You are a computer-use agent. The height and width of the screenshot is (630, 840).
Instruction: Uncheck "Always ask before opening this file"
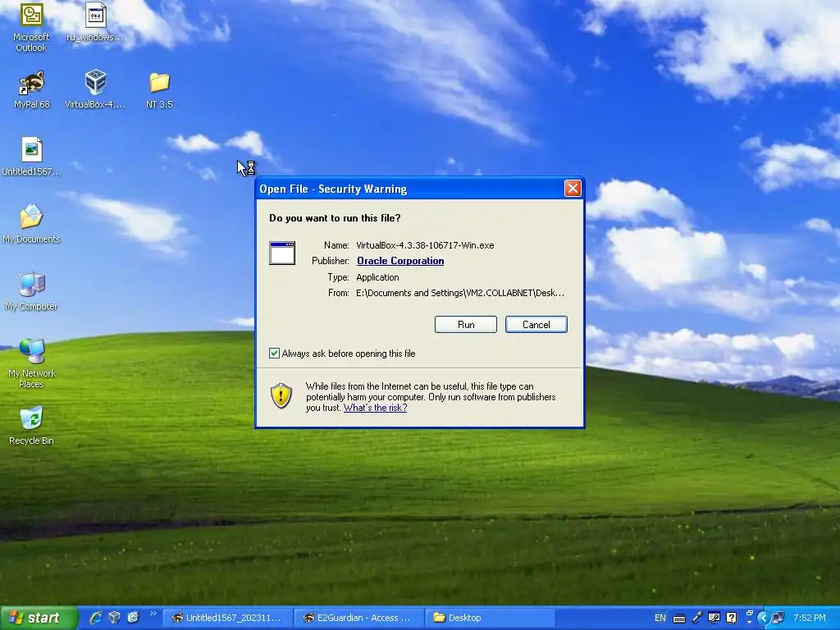pos(274,353)
